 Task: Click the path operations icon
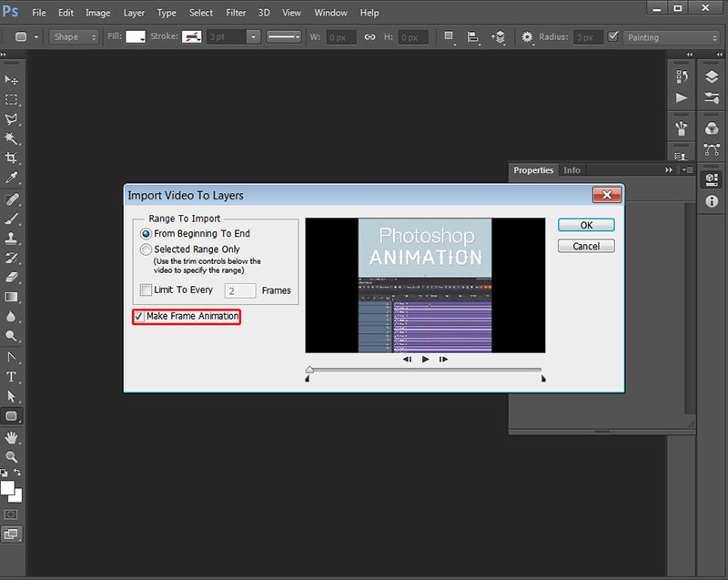449,36
